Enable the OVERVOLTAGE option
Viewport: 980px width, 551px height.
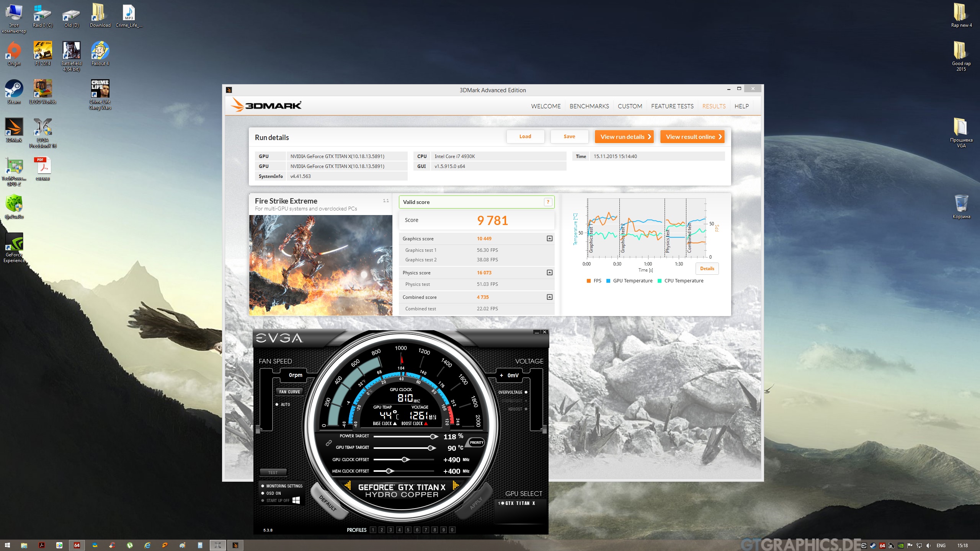click(x=526, y=392)
